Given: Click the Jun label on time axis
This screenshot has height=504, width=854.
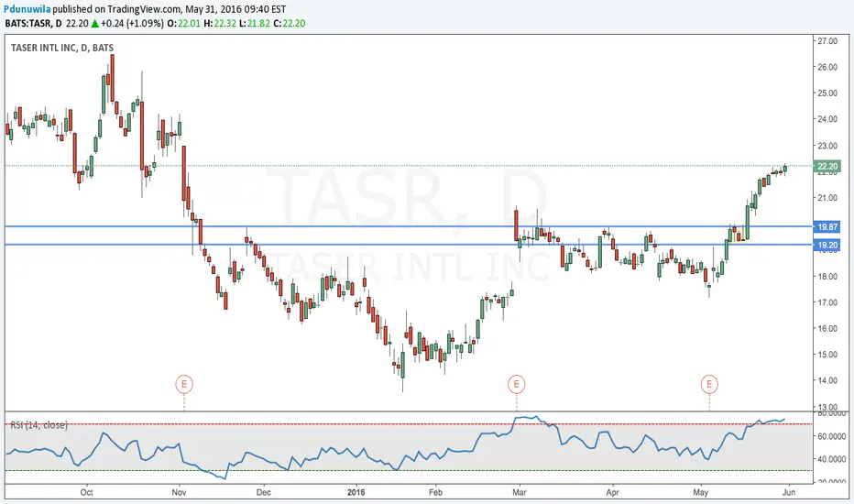Looking at the screenshot, I should [789, 493].
